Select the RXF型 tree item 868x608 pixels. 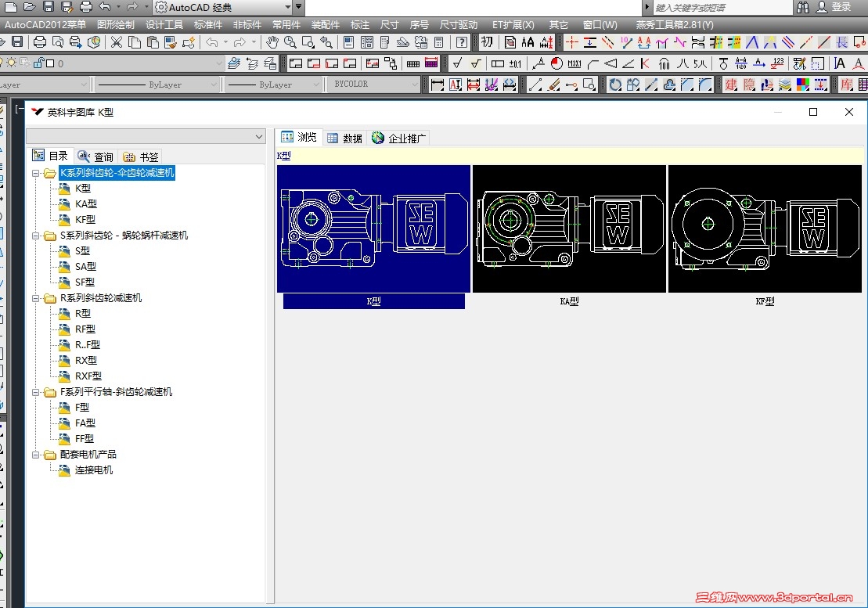tap(88, 376)
